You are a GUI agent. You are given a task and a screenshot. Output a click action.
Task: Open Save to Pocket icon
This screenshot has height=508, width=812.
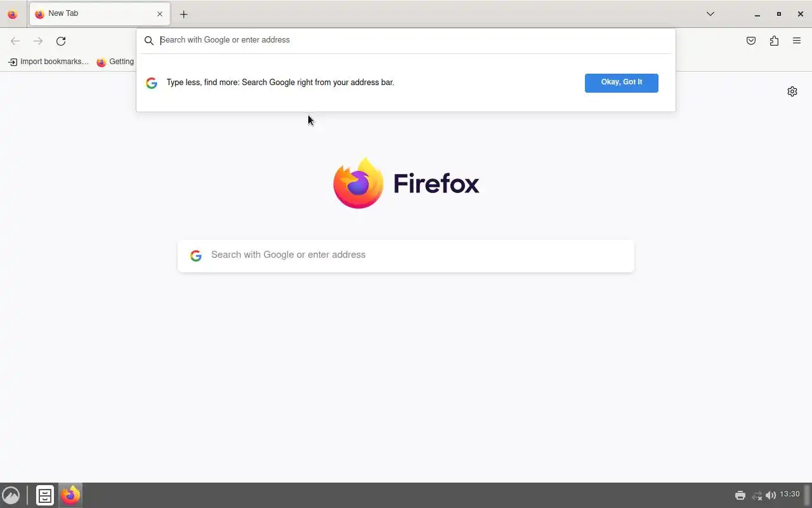click(x=751, y=41)
